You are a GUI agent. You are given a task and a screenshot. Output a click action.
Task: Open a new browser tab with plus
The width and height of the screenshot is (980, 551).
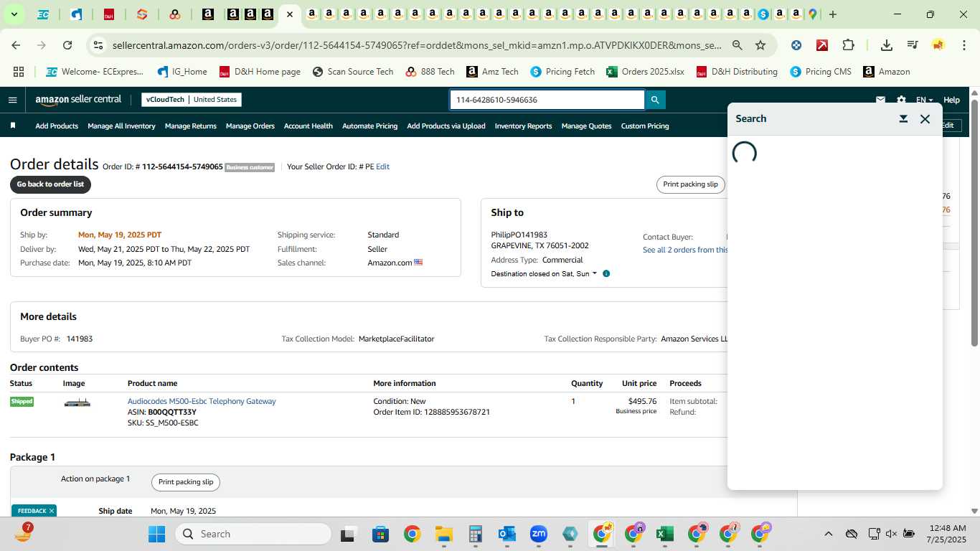point(833,14)
